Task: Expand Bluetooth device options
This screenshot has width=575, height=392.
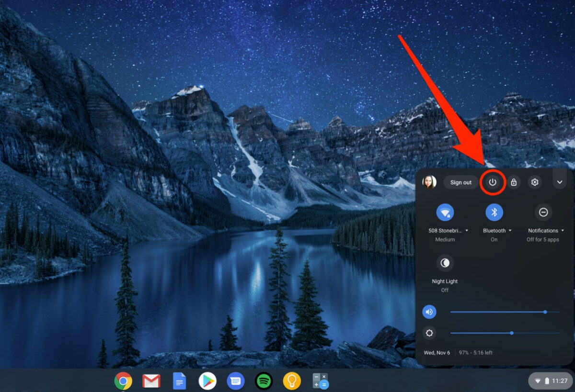Action: 509,230
